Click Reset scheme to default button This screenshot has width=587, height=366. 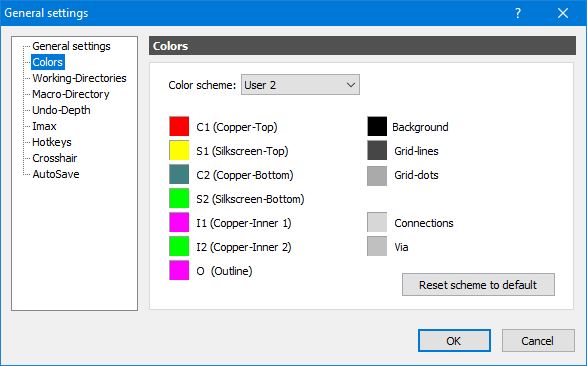(x=478, y=285)
